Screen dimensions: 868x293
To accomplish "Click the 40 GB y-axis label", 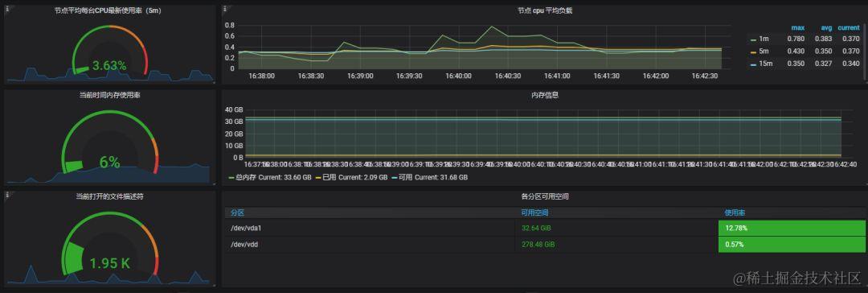I will click(x=234, y=109).
